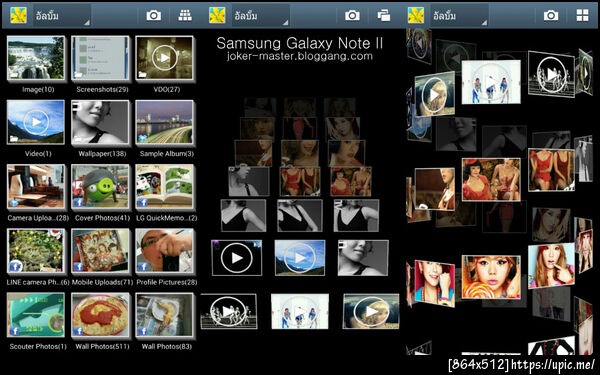Tap the Facebook badge on the Scouter Photos thumbnail
This screenshot has width=600, height=375.
coord(14,331)
